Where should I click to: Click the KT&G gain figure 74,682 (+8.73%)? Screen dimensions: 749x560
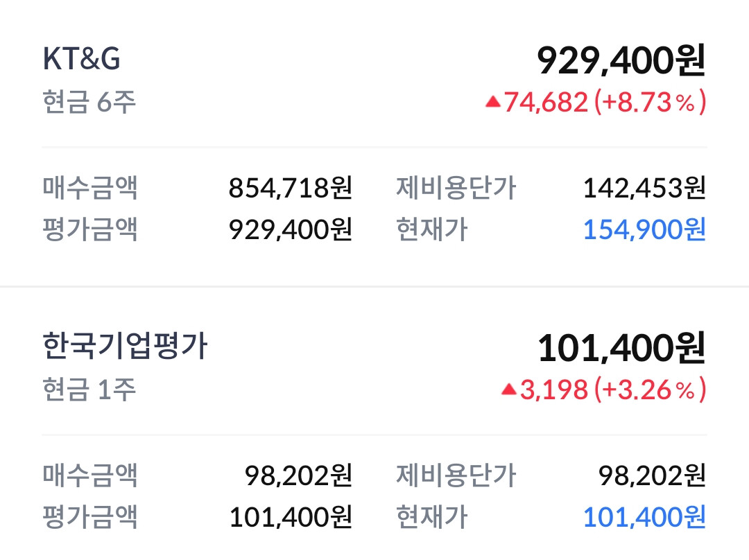click(605, 103)
